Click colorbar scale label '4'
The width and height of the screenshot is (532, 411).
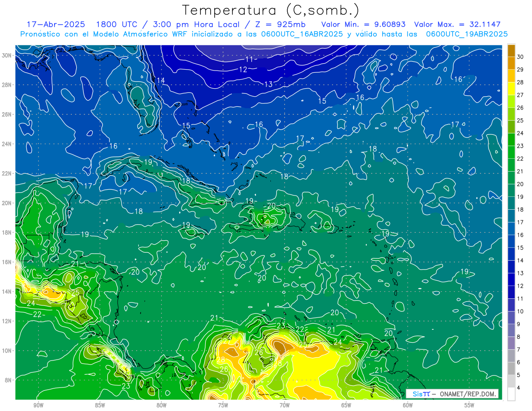coord(519,388)
